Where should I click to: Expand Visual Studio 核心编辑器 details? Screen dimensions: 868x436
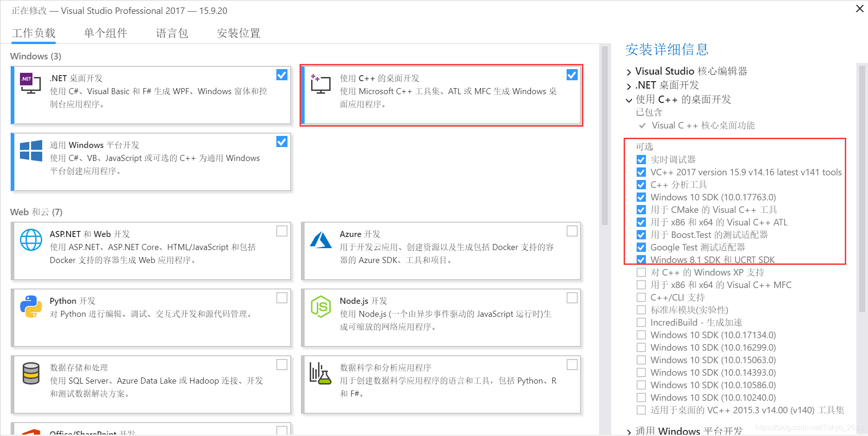point(629,72)
